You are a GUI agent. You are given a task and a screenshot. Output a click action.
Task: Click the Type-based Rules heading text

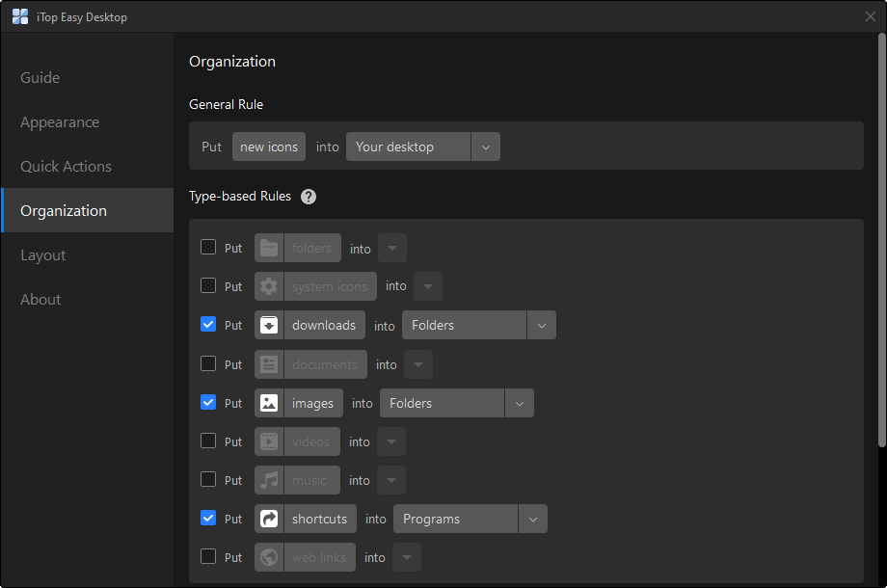click(240, 197)
